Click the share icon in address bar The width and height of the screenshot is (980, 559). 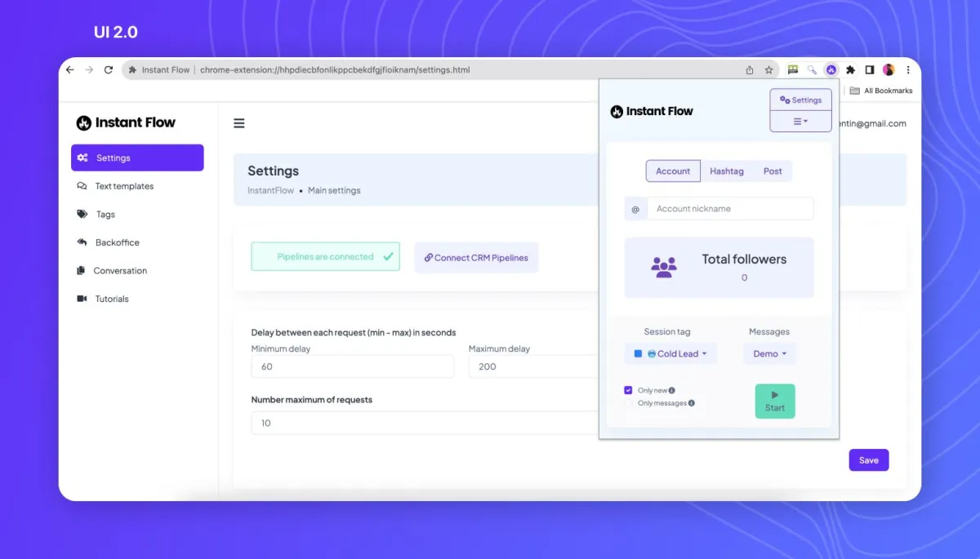(x=750, y=70)
